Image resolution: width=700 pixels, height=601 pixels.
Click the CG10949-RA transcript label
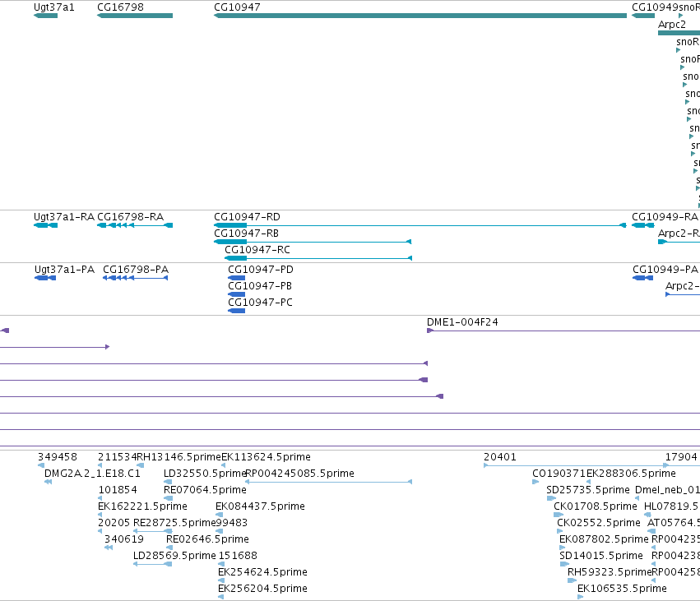point(665,217)
